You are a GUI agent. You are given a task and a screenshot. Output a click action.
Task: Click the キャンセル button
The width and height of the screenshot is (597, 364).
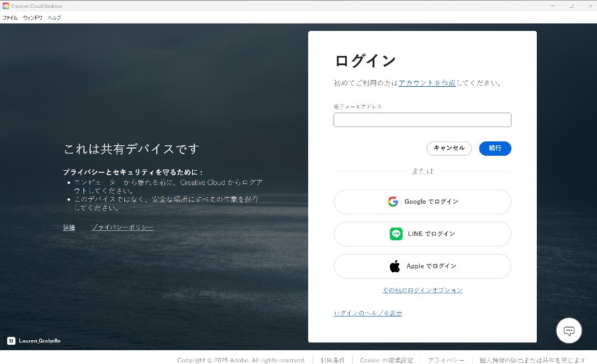coord(449,148)
